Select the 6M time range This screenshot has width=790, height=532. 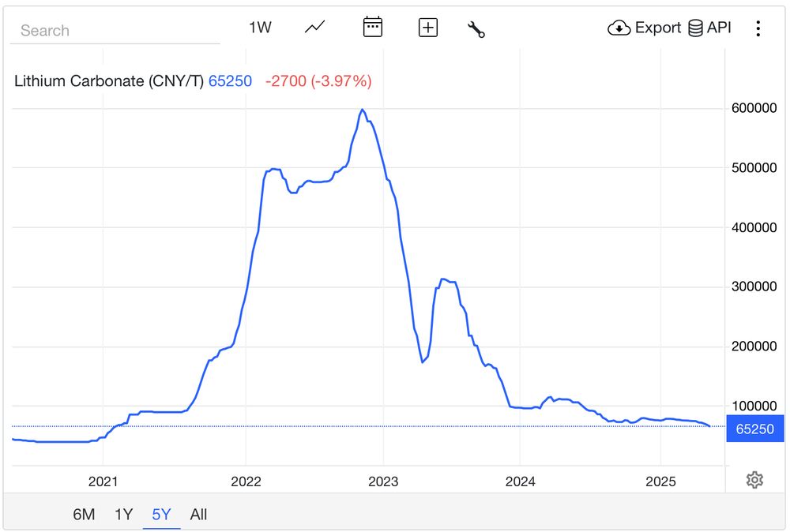point(84,515)
